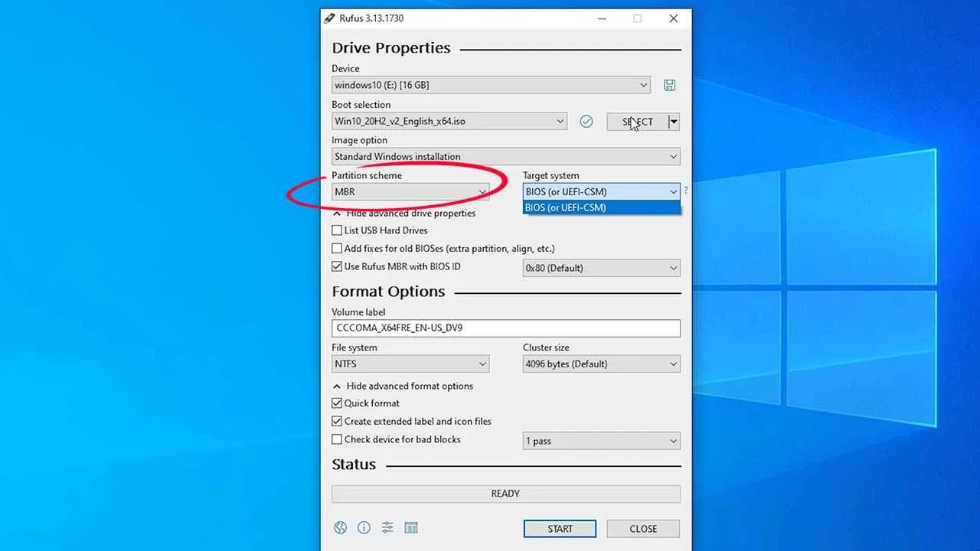The image size is (980, 551).
Task: Show the log icon
Action: tap(411, 527)
